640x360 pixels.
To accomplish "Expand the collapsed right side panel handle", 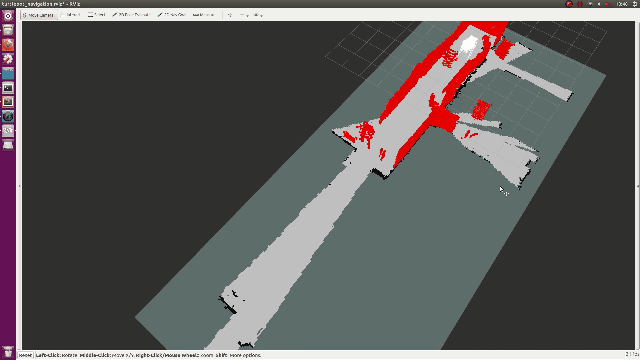I will 638,186.
